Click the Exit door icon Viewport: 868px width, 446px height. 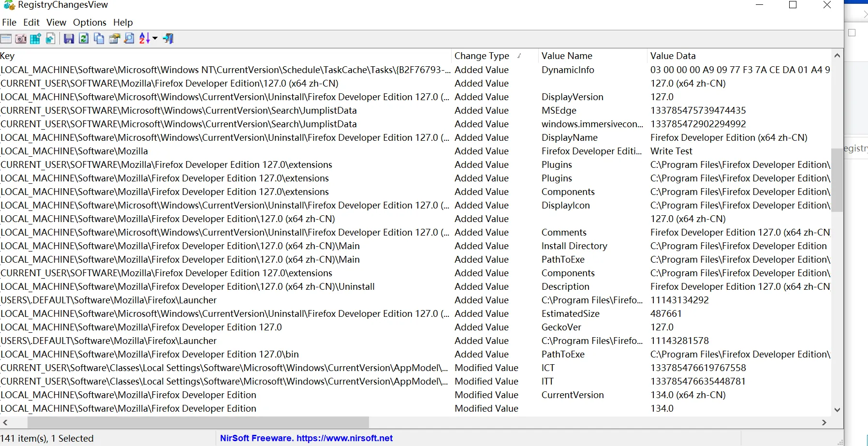[x=168, y=39]
